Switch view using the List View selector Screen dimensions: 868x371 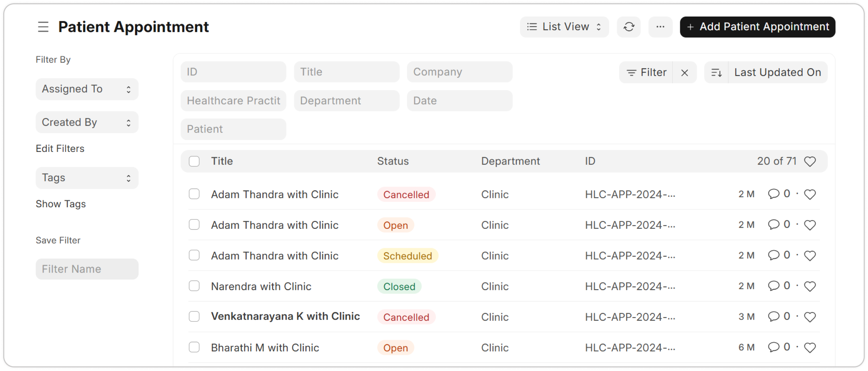(x=564, y=27)
